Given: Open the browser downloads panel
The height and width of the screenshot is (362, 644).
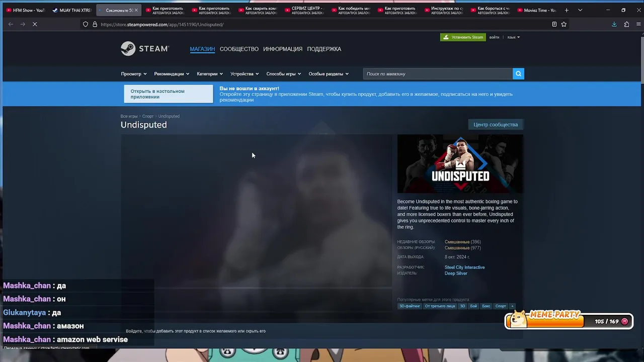Looking at the screenshot, I should [614, 24].
